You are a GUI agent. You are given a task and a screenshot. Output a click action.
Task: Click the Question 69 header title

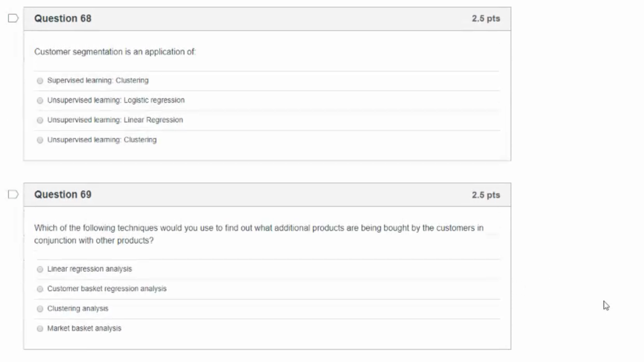pos(62,195)
